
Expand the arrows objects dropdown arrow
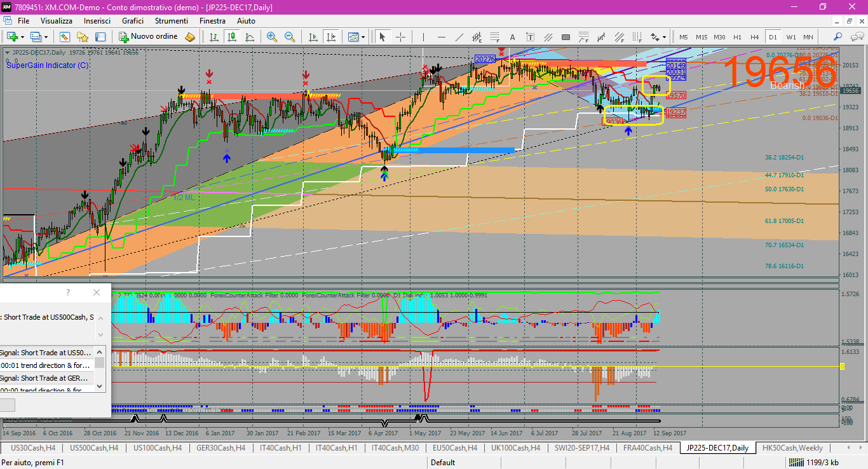coord(664,37)
